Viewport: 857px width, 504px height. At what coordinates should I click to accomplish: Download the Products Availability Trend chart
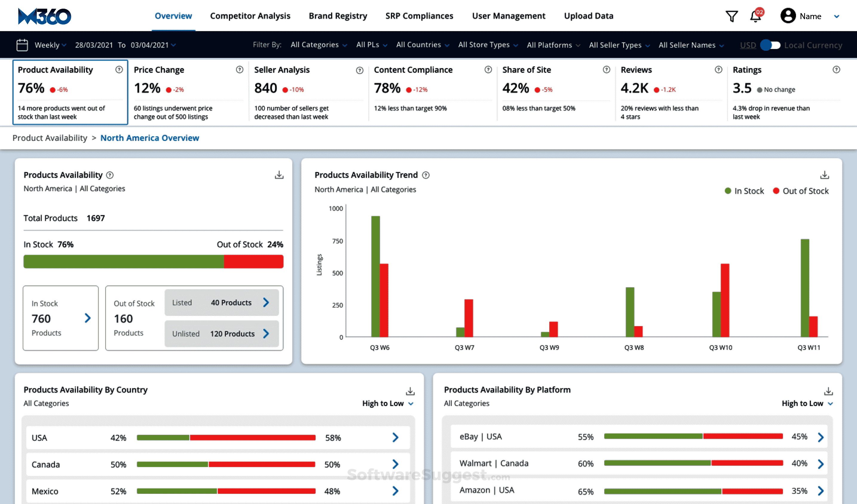(x=824, y=174)
